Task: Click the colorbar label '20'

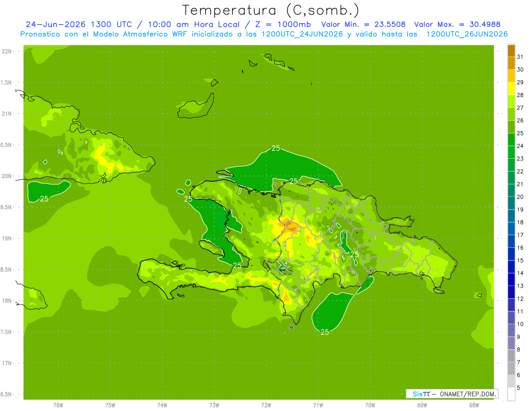Action: pos(520,197)
